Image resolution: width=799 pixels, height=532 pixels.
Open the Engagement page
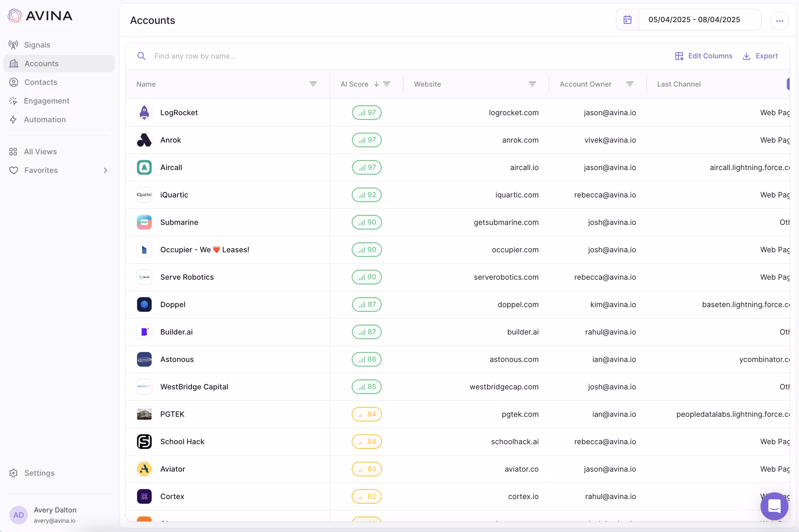click(46, 101)
